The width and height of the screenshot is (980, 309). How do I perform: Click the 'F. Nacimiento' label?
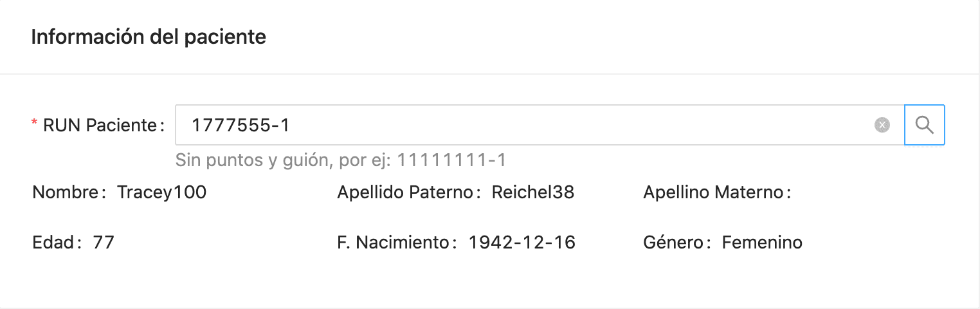pyautogui.click(x=394, y=243)
